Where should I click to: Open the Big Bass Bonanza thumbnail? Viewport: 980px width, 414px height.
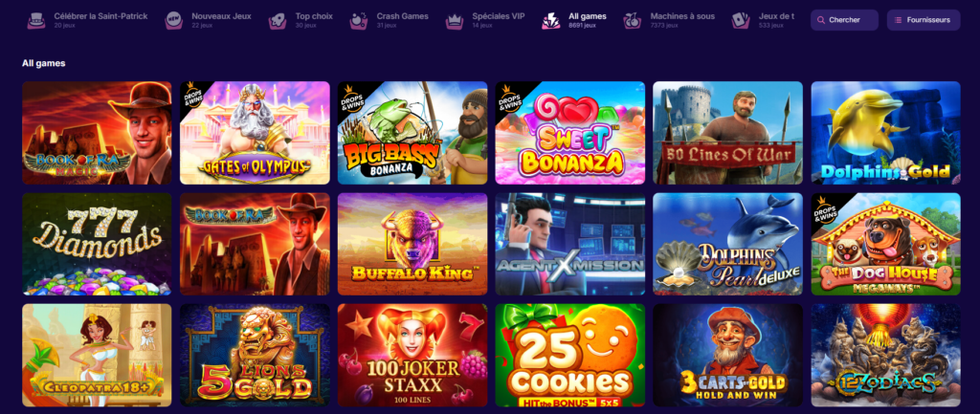click(412, 133)
